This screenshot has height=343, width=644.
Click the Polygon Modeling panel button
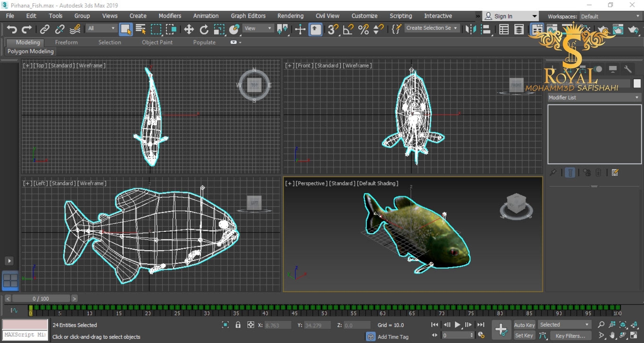click(x=31, y=51)
